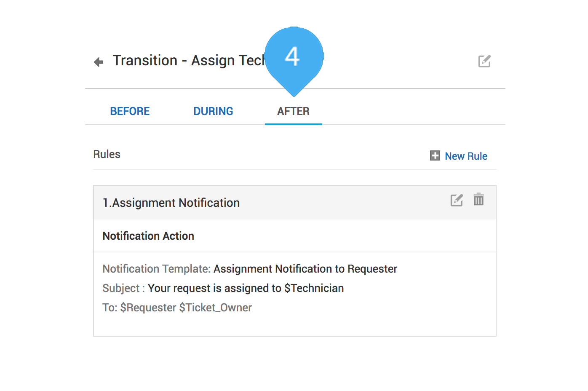Screen dimensions: 588x391
Task: Delete the Assignment Notification rule
Action: [478, 199]
